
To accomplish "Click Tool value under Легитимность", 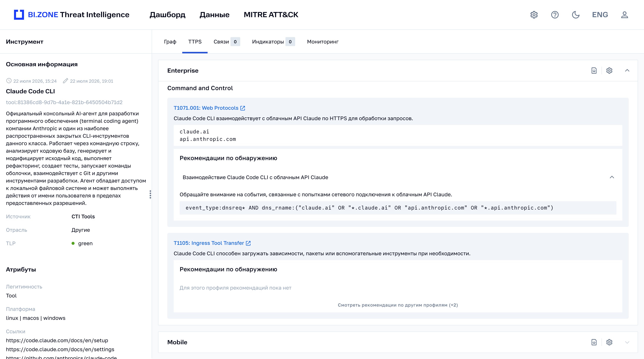I will pos(11,296).
